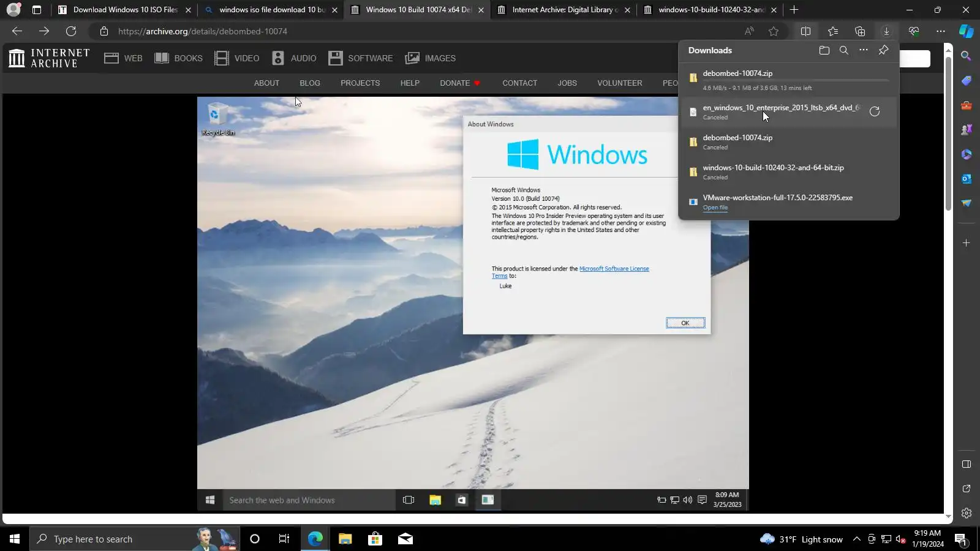Image resolution: width=980 pixels, height=551 pixels.
Task: Open Browser essentials heart icon
Action: 914,31
